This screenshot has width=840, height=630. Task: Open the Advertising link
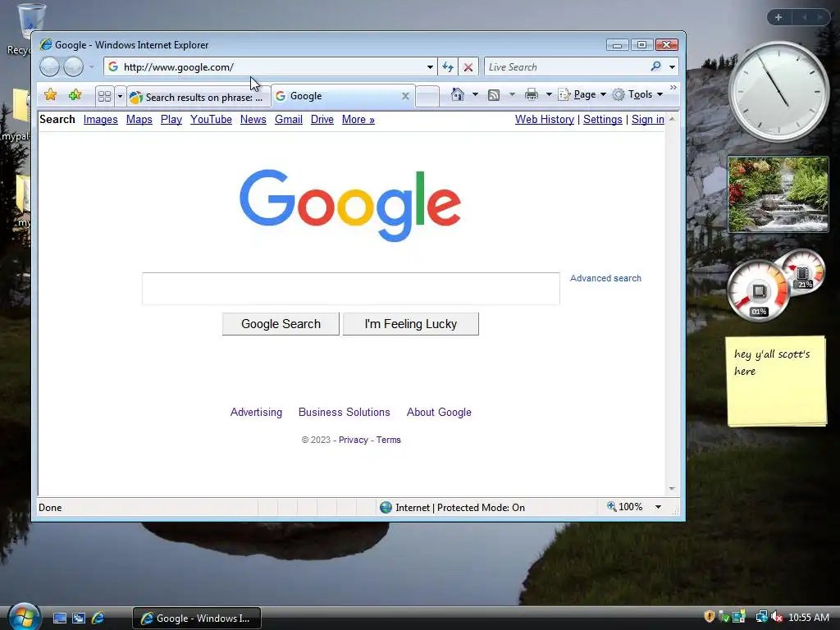tap(256, 412)
